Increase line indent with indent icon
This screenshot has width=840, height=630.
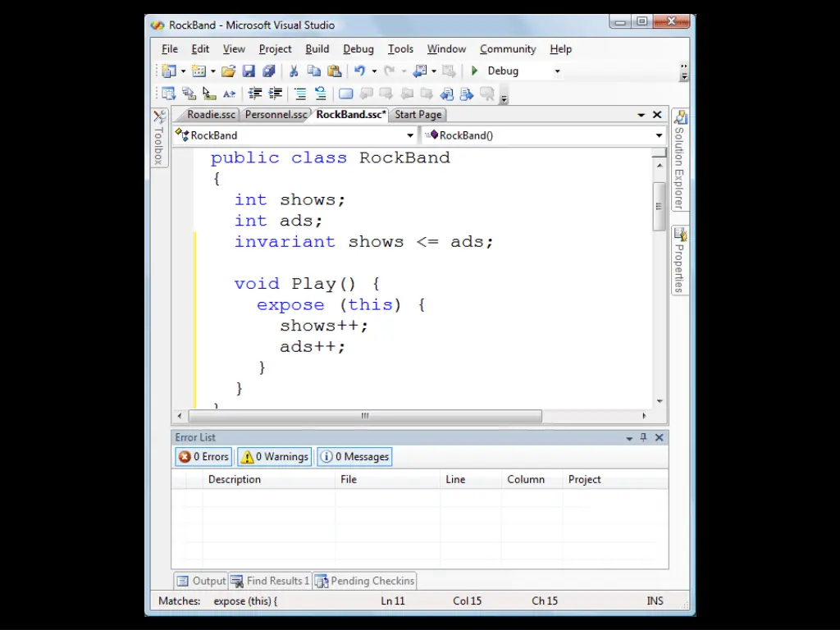pos(276,94)
